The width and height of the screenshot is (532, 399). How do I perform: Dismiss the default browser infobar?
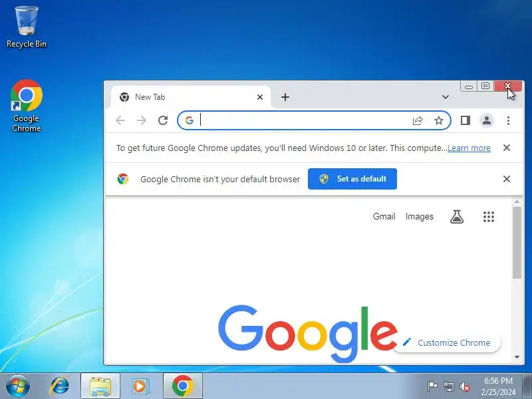click(x=507, y=179)
